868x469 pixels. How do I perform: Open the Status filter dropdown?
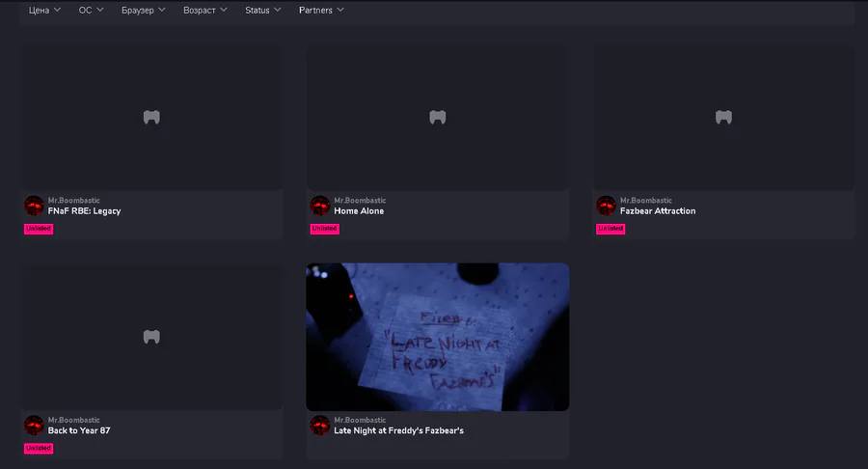(263, 10)
